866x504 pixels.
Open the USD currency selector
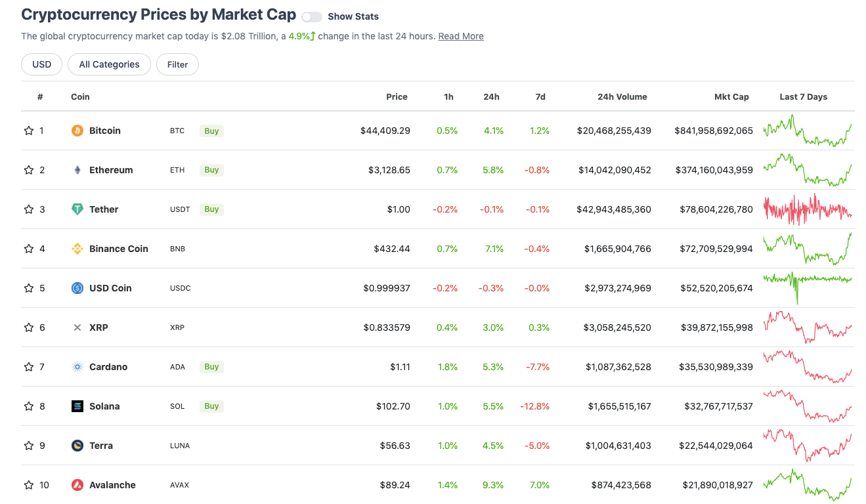tap(42, 64)
